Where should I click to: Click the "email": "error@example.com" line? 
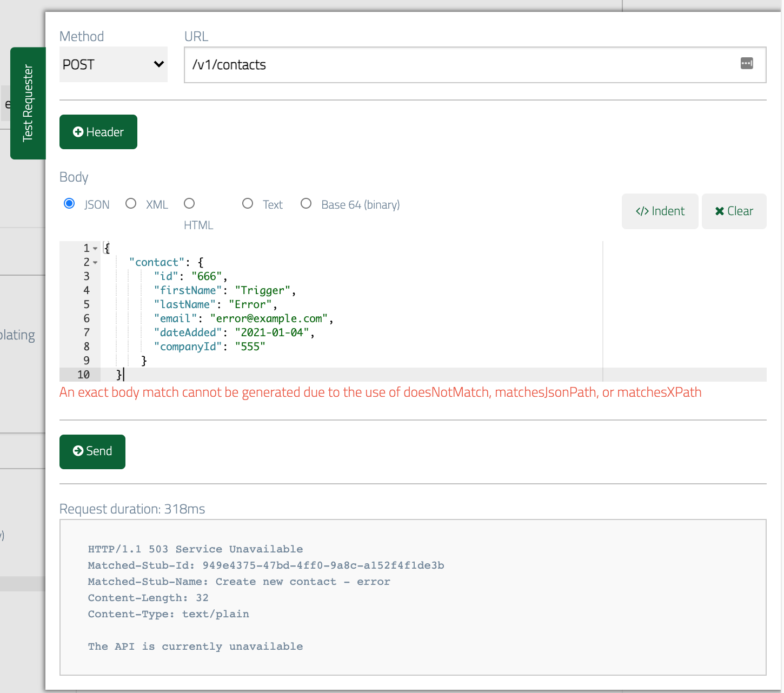(243, 318)
